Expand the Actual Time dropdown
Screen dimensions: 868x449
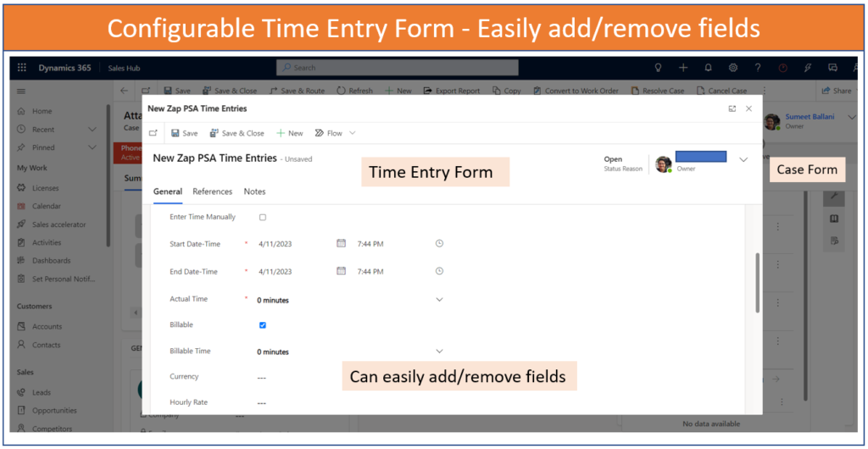click(x=440, y=299)
